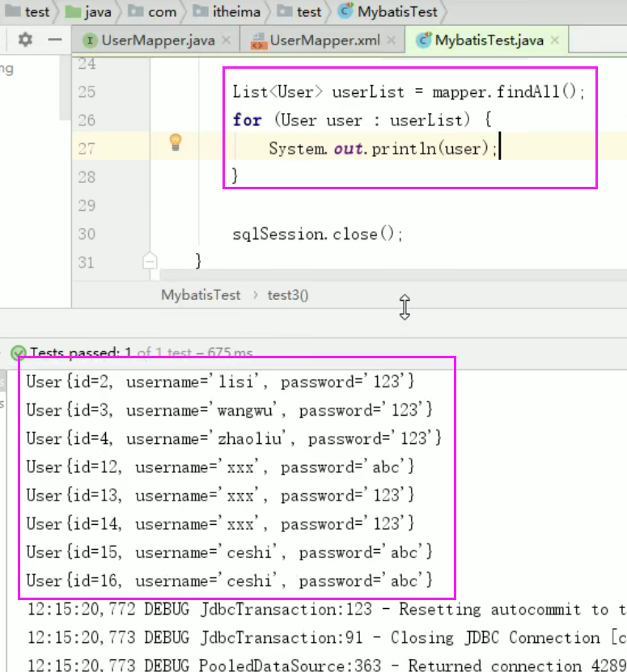The height and width of the screenshot is (672, 627).
Task: Click log line 'Closing JDBC Connection'
Action: [327, 638]
